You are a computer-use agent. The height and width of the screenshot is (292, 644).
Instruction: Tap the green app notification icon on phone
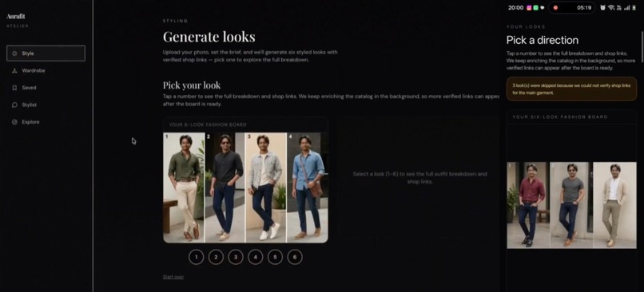point(535,8)
